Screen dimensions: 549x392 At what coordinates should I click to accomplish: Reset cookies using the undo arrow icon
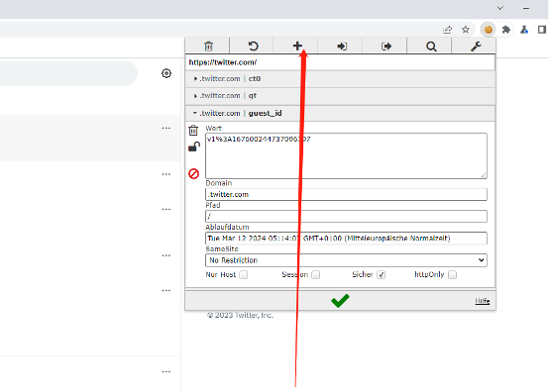253,46
